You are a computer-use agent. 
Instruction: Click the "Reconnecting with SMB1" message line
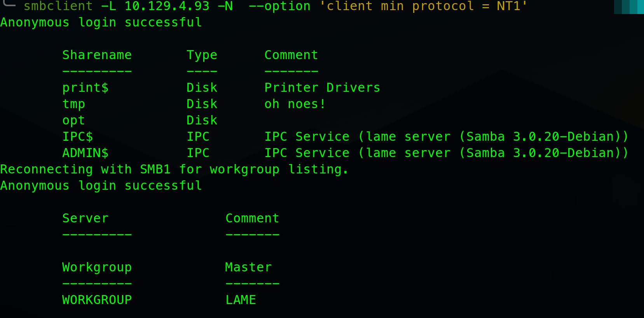[174, 169]
